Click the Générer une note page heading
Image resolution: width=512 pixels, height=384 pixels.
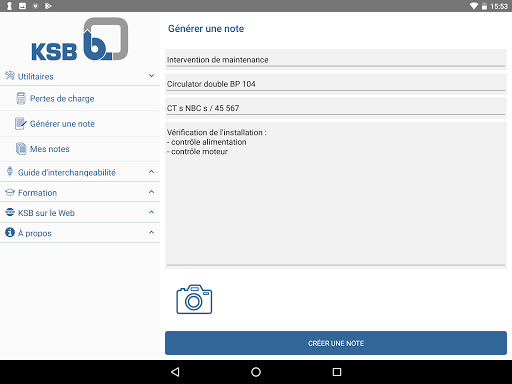(x=206, y=29)
